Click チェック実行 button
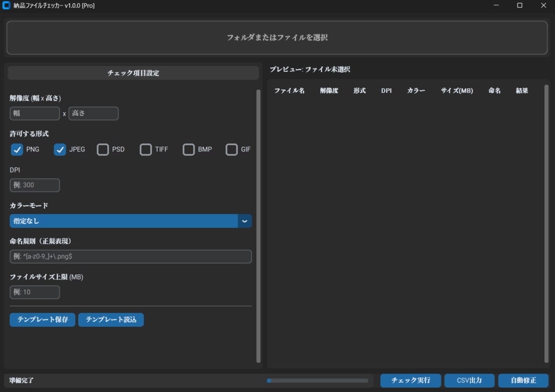Image resolution: width=555 pixels, height=392 pixels. coord(411,380)
